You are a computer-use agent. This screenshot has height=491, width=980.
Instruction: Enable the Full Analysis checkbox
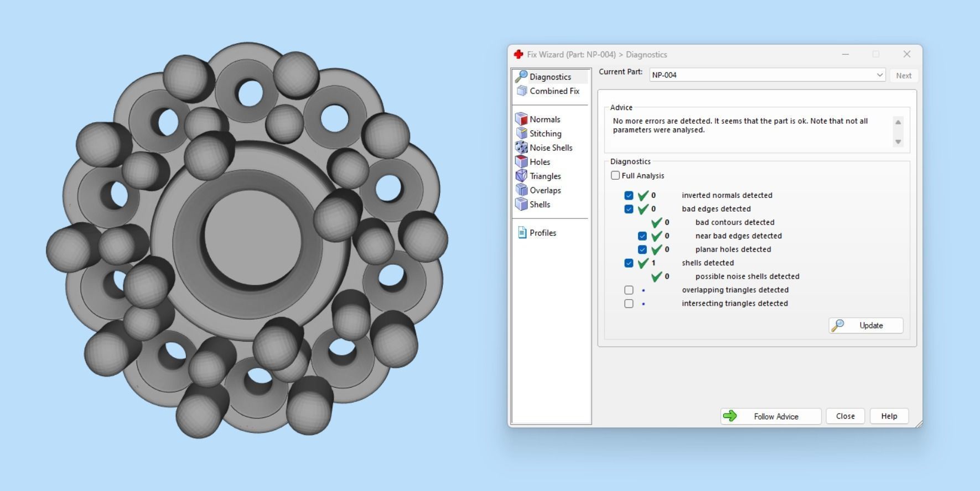[615, 175]
